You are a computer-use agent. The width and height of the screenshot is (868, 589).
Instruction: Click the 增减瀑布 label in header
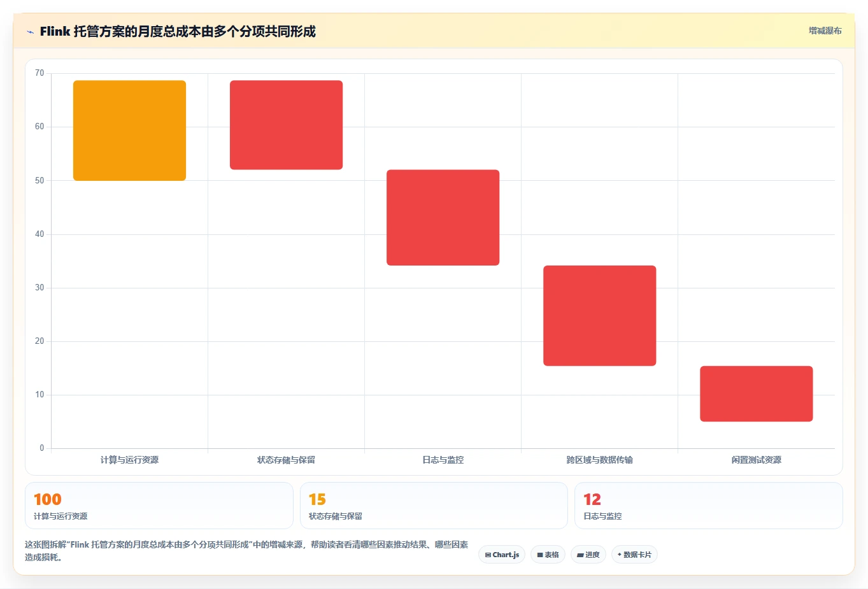tap(825, 31)
